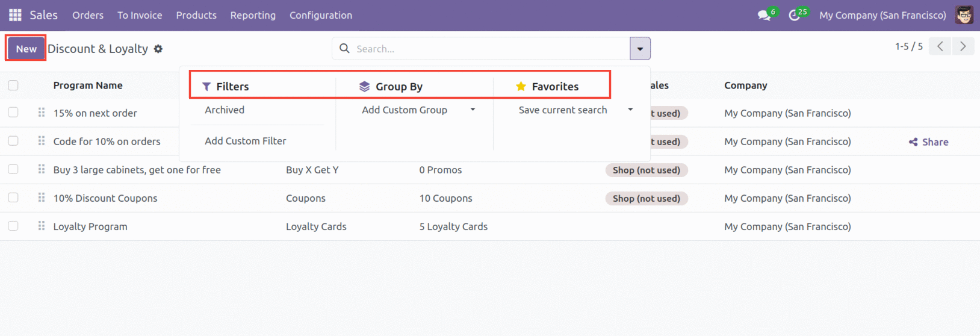The image size is (980, 336).
Task: Click the drag handle of Loyalty Program row
Action: point(42,226)
